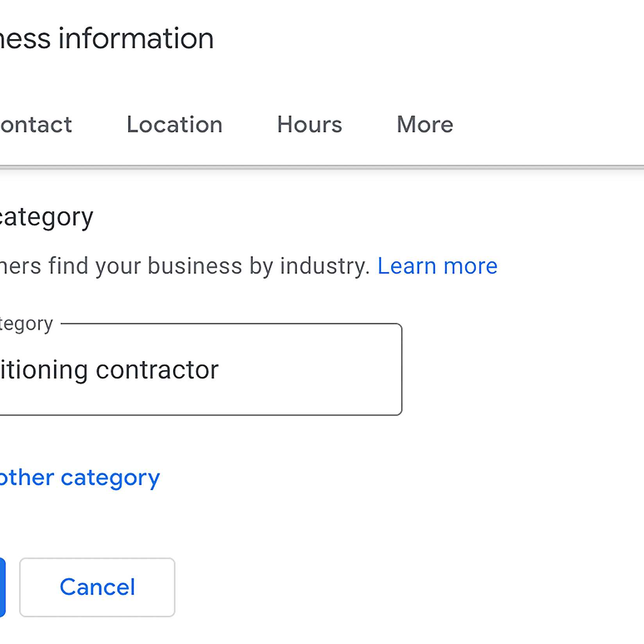644x644 pixels.
Task: Select the More tab
Action: (424, 125)
